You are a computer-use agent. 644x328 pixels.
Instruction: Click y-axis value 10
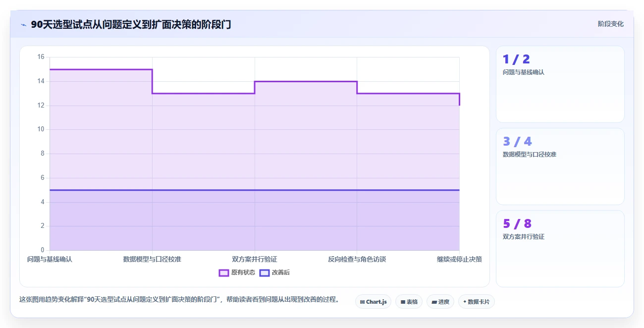(41, 129)
